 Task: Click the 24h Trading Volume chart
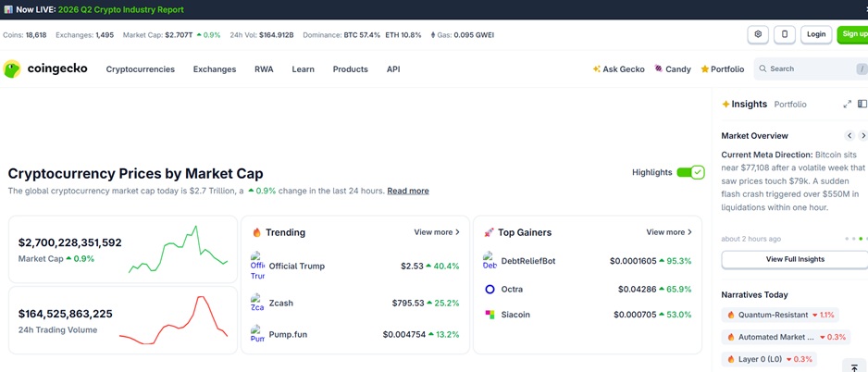(x=173, y=320)
